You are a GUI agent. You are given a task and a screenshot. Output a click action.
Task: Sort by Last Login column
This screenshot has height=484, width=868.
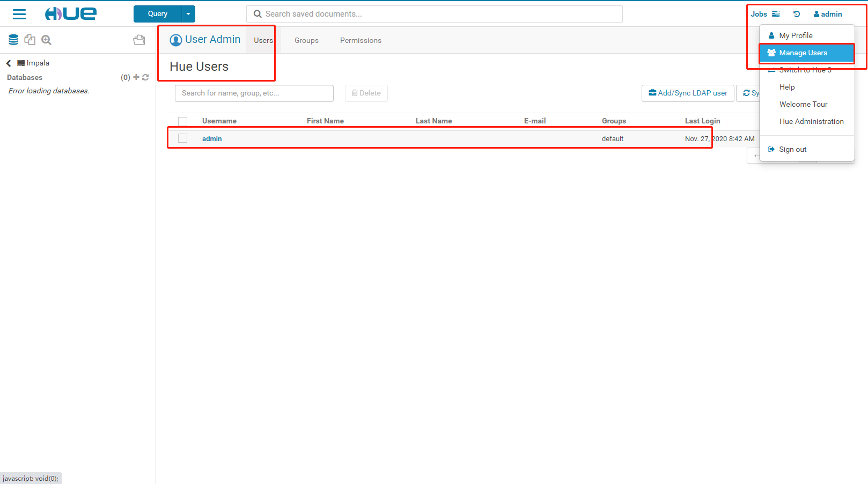702,121
